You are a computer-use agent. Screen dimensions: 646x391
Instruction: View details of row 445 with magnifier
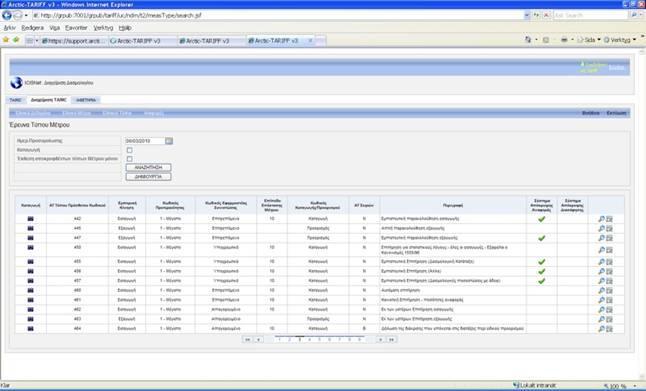click(601, 228)
